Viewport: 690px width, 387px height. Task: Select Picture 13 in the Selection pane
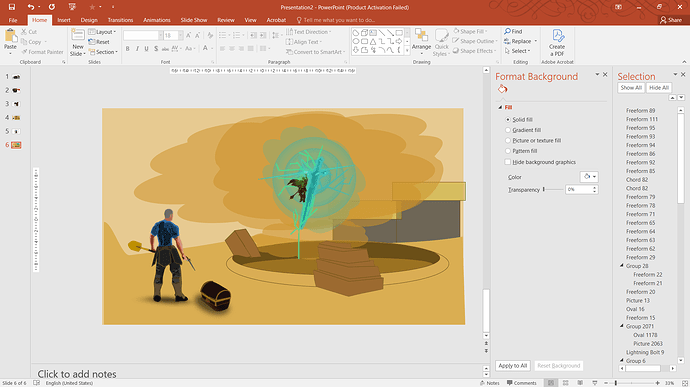(x=638, y=300)
